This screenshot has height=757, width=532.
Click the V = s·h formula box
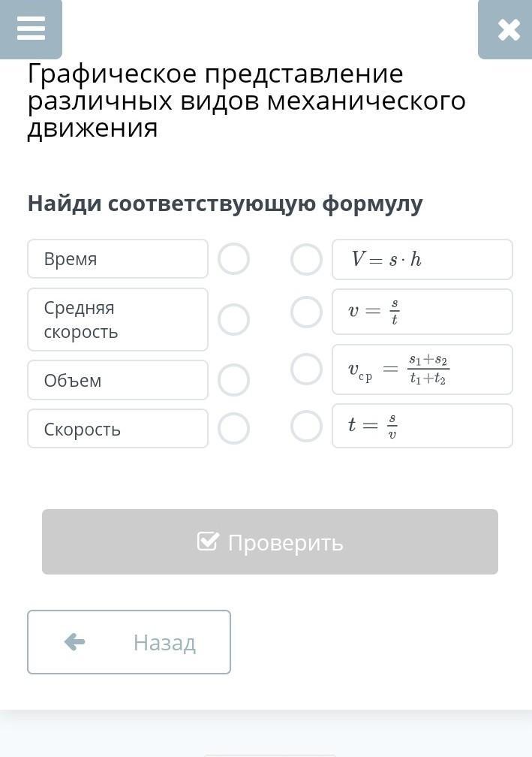coord(422,259)
